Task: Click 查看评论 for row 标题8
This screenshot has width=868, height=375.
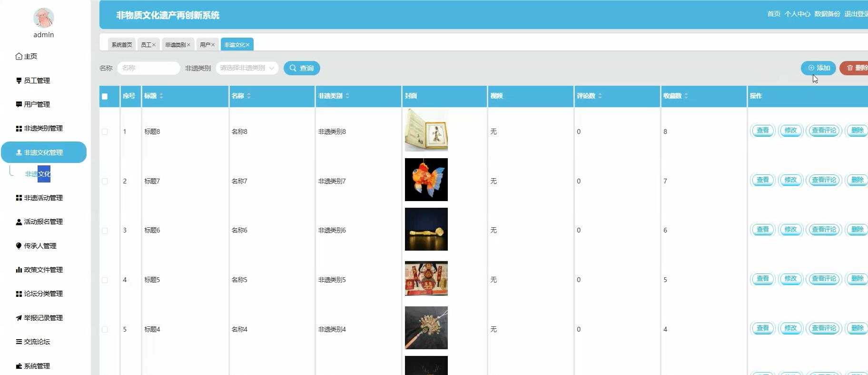Action: coord(824,131)
